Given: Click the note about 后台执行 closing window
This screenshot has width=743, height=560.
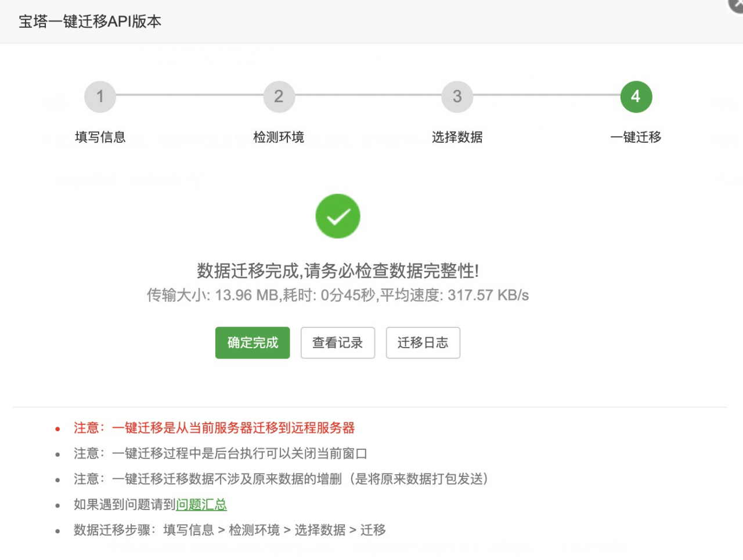Looking at the screenshot, I should pyautogui.click(x=220, y=453).
